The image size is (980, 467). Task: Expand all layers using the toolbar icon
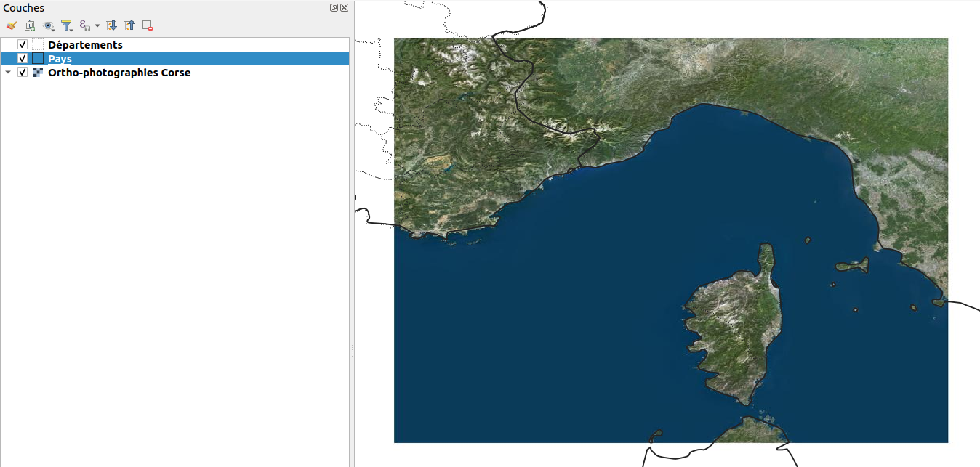click(111, 25)
